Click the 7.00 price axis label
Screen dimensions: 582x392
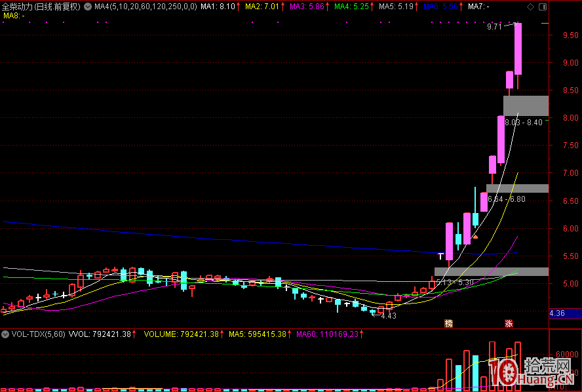570,173
